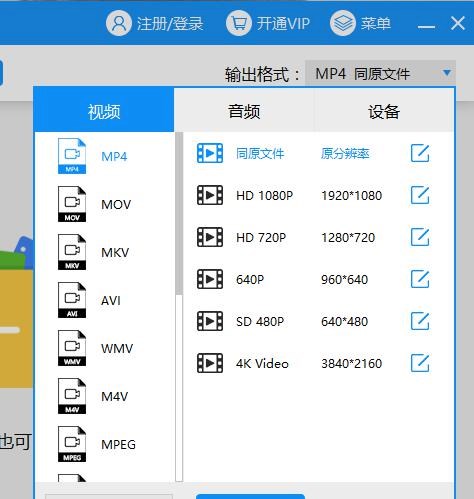Select the MOV format file icon
Viewport: 474px width, 499px height.
tap(72, 204)
